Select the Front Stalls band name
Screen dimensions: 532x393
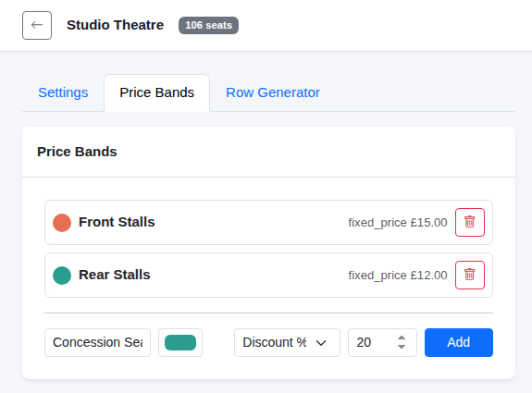coord(117,222)
